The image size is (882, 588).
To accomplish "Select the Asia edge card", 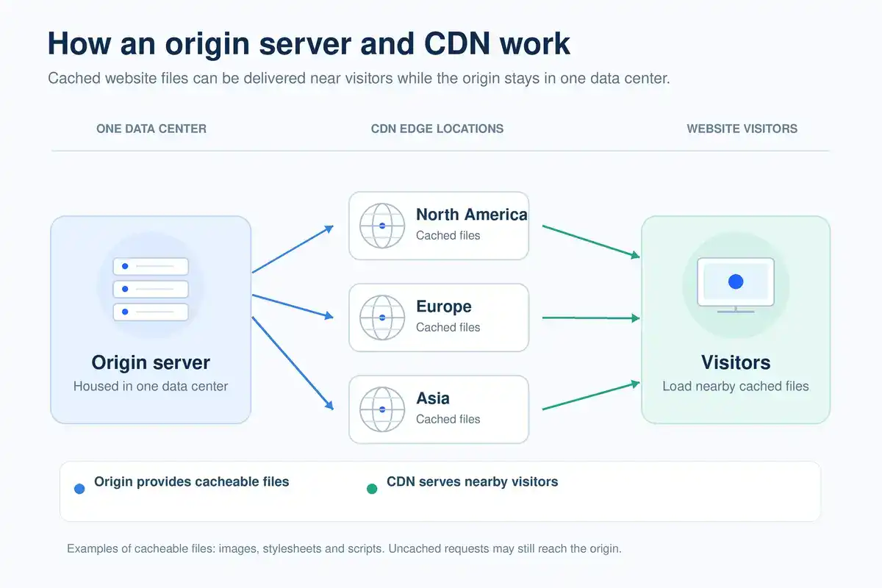I will click(x=439, y=409).
